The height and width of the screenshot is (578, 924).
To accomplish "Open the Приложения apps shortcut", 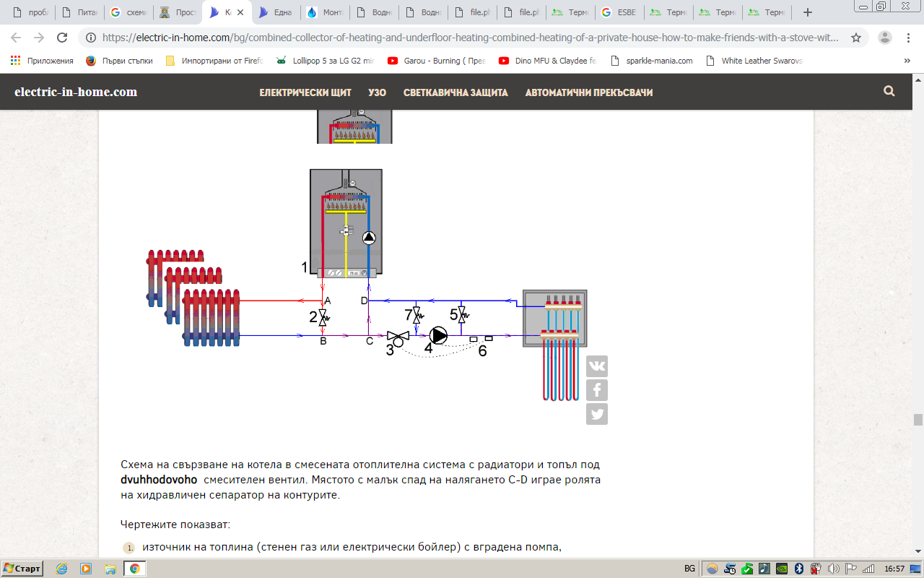I will pos(43,61).
